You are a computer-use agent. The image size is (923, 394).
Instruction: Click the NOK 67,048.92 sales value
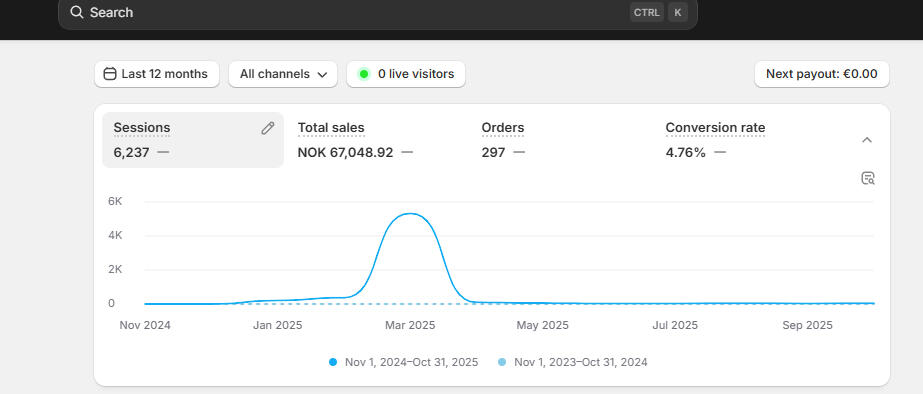pyautogui.click(x=346, y=153)
